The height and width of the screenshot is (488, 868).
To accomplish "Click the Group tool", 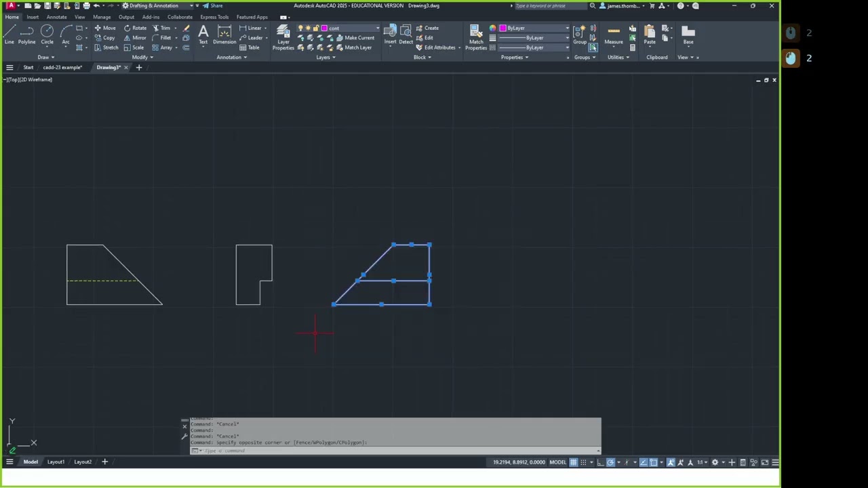I will (580, 35).
